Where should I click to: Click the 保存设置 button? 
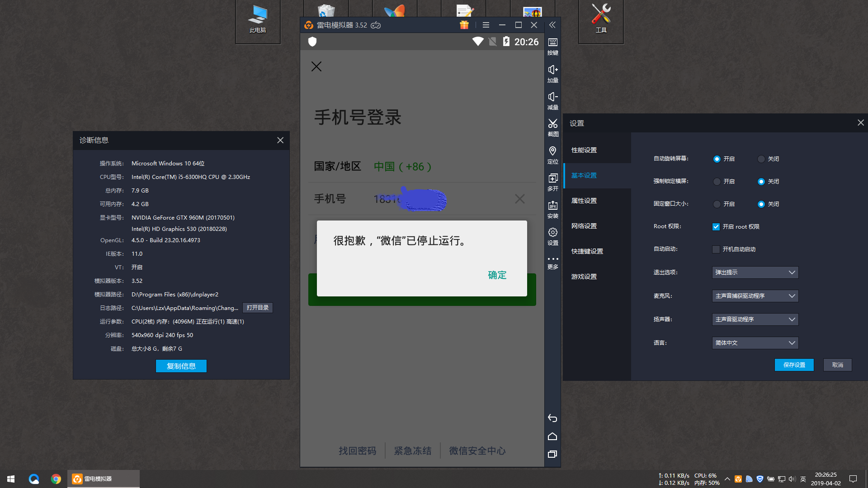point(794,365)
